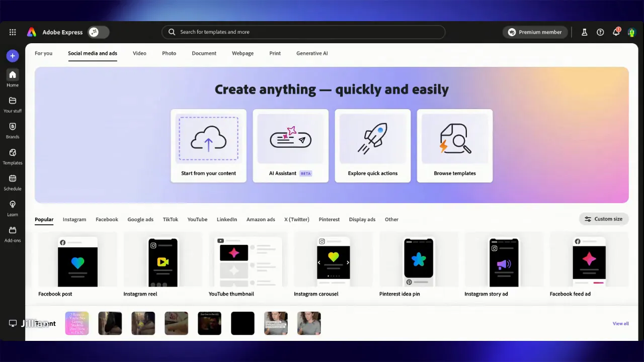Open help with the question mark icon
This screenshot has height=362, width=644.
[600, 32]
